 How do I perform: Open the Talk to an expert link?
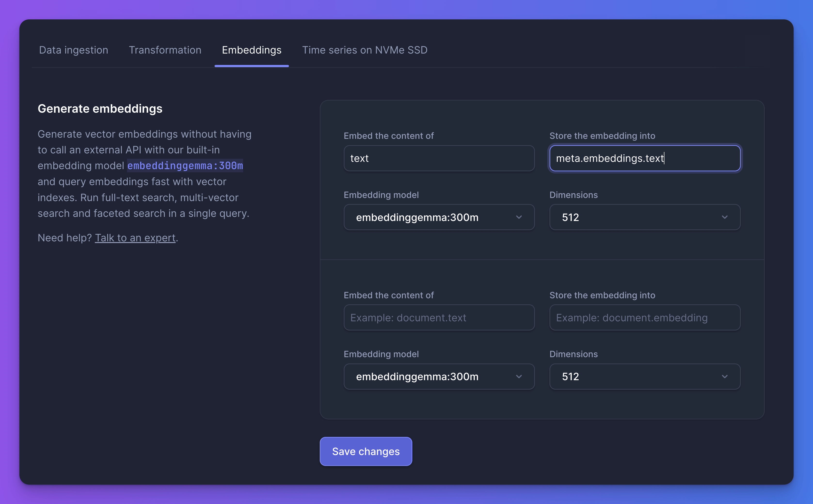pos(135,237)
